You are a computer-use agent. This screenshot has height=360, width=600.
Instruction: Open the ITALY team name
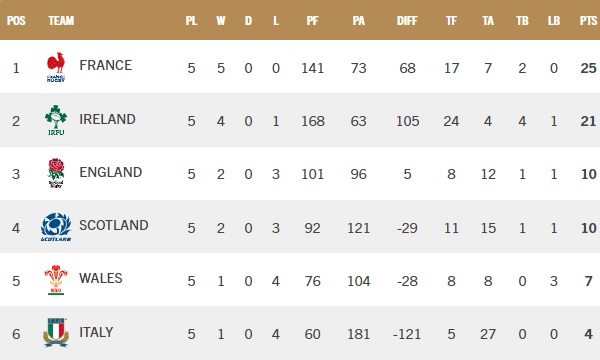tap(96, 332)
